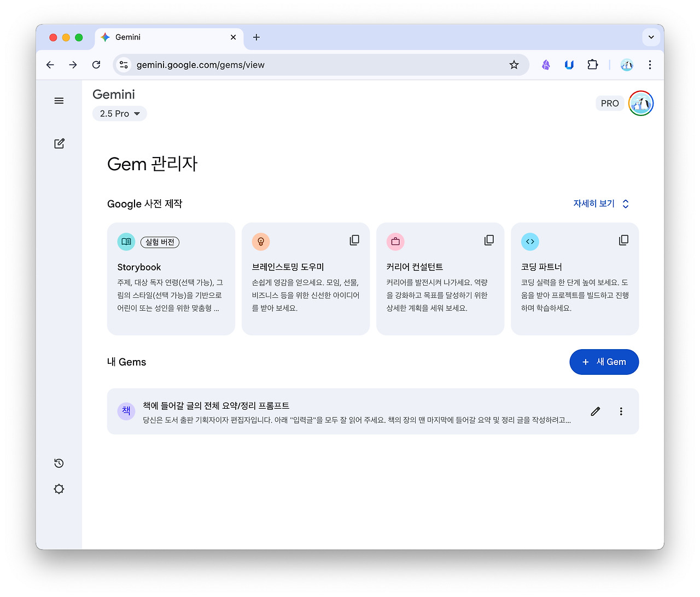This screenshot has width=700, height=597.
Task: Open the purple Obsidian extension icon
Action: pyautogui.click(x=546, y=65)
